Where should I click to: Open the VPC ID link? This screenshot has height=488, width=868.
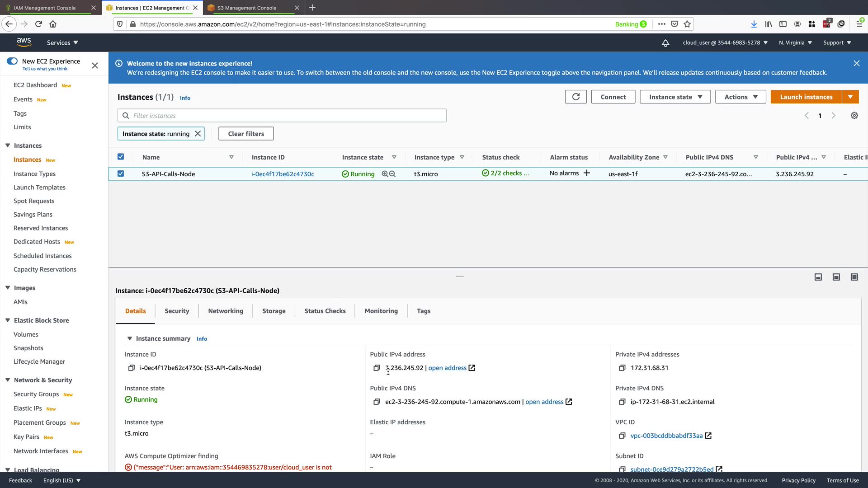[666, 436]
